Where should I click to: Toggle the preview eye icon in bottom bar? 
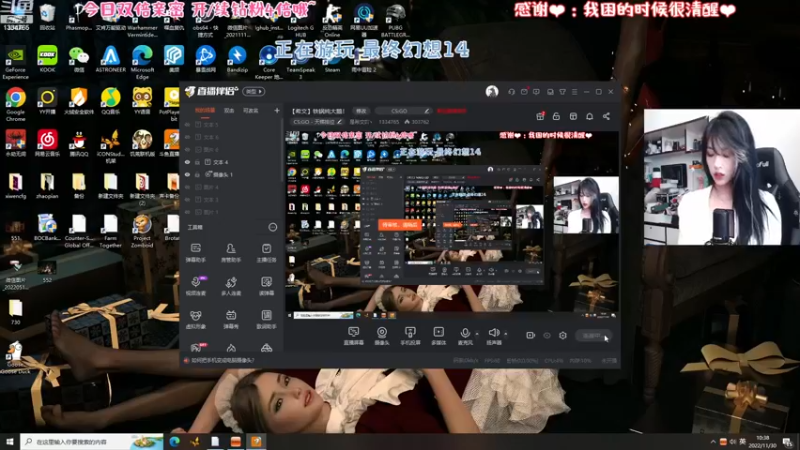click(x=547, y=336)
